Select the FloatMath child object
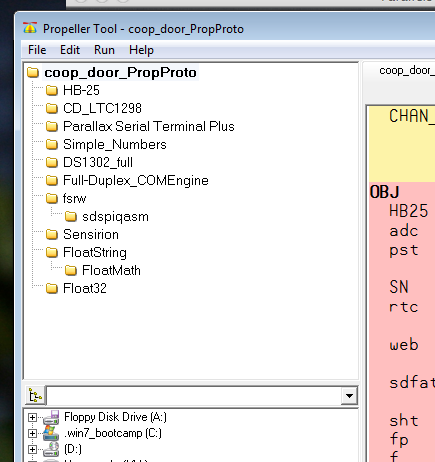The width and height of the screenshot is (435, 462). (111, 270)
